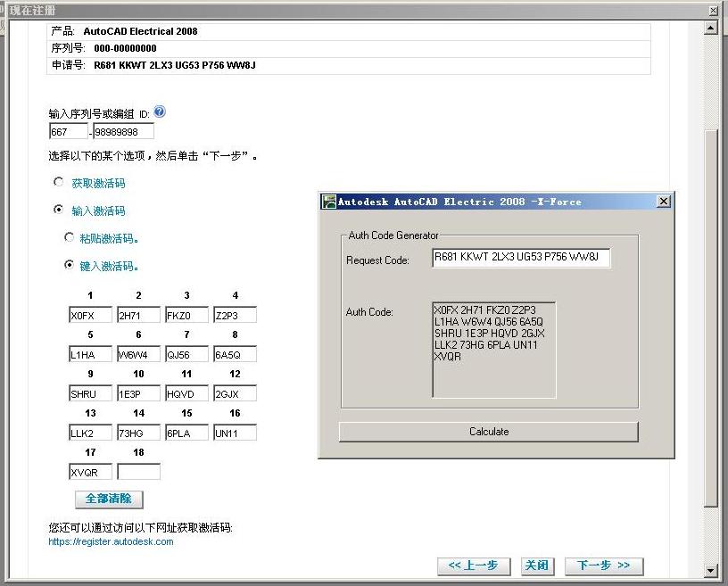Click the 现在注册 window title

[x=32, y=10]
